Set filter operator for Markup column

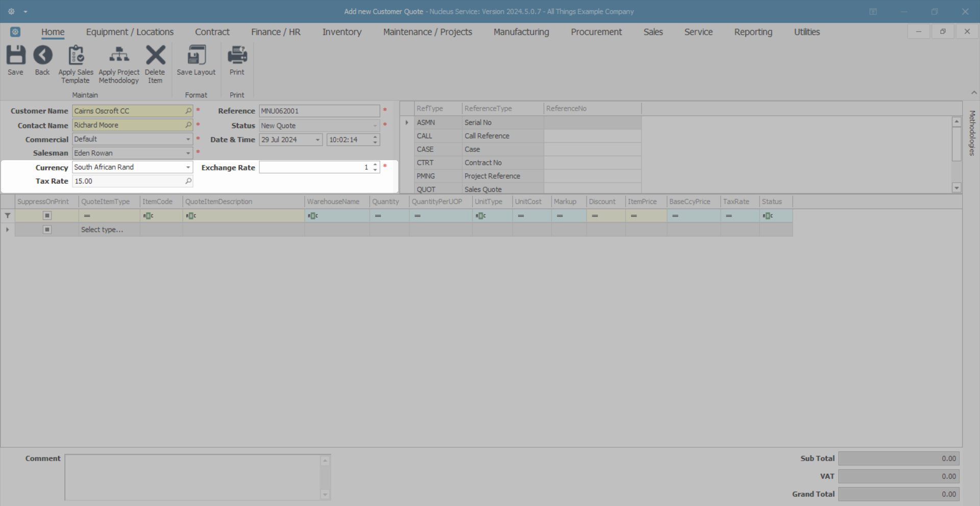tap(560, 216)
